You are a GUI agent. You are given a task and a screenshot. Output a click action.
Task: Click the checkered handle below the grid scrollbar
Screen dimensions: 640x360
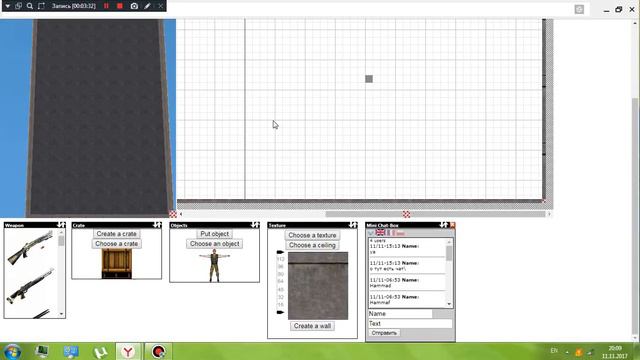point(407,214)
